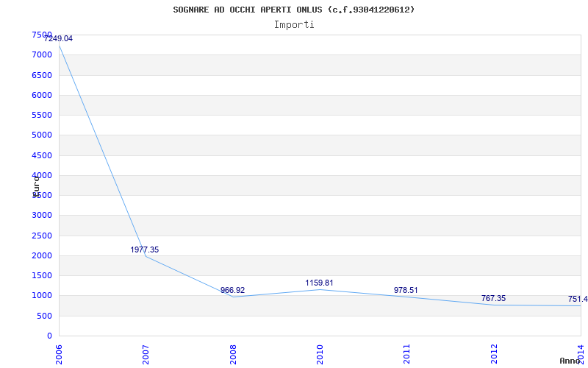Screen dimensions: 588x368
Task: Select the data label 966.92
Action: (232, 290)
